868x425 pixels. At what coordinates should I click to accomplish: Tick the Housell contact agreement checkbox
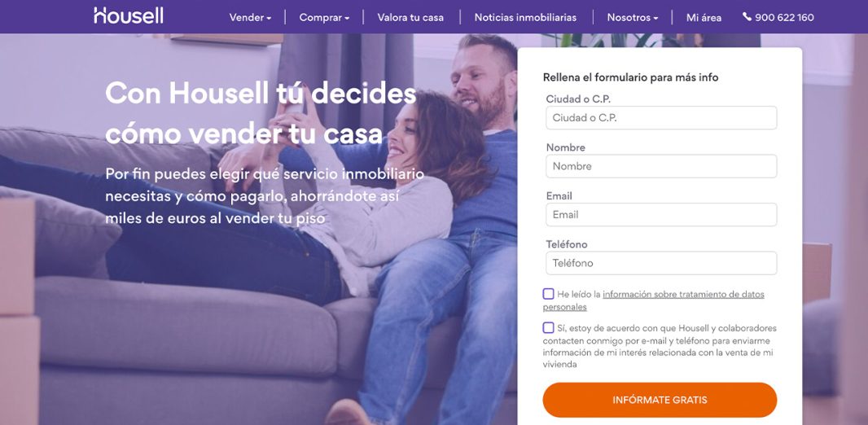coord(548,327)
